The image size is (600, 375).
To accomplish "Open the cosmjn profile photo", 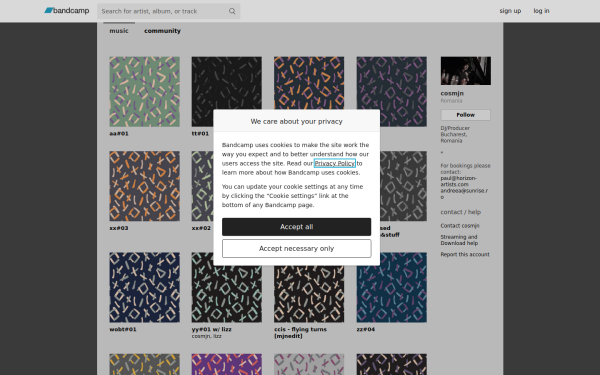I will point(465,71).
